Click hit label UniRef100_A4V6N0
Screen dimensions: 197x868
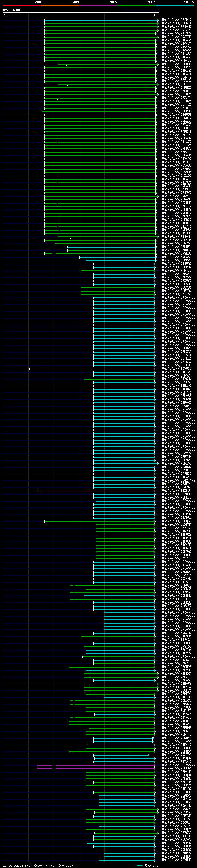point(177,379)
